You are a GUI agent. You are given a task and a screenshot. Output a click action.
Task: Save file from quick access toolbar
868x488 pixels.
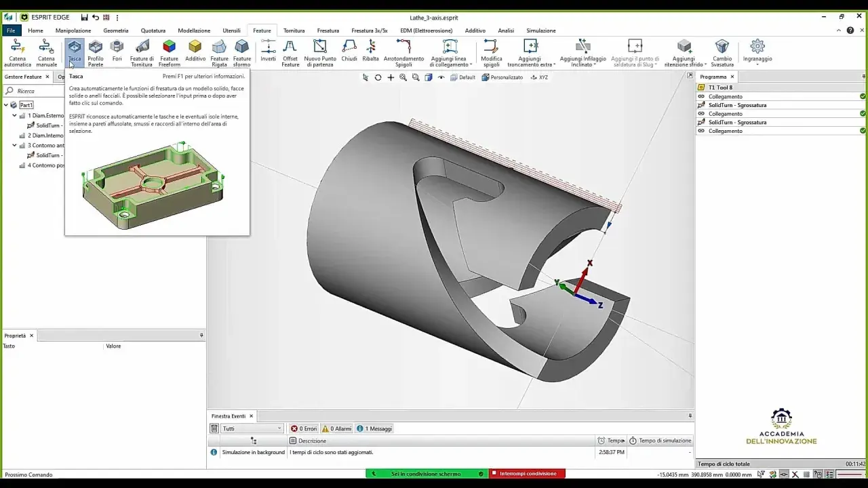(x=84, y=17)
